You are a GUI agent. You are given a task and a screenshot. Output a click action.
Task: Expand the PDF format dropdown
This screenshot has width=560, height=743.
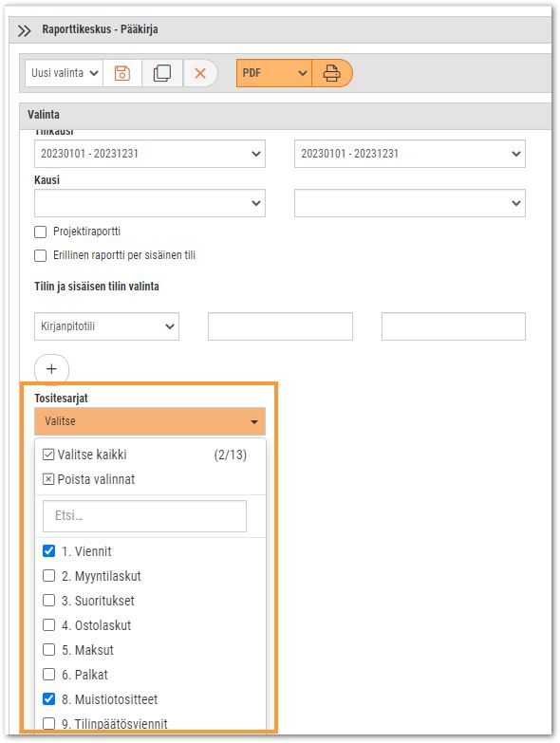click(x=274, y=73)
